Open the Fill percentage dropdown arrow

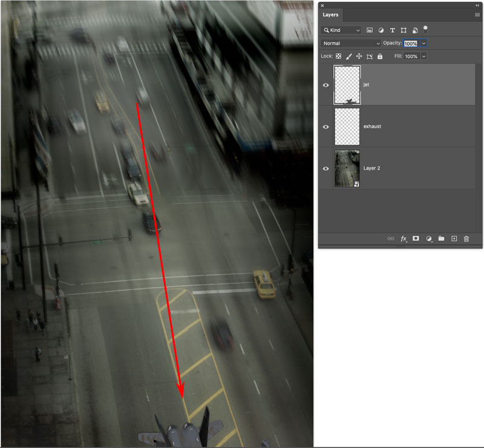(423, 56)
